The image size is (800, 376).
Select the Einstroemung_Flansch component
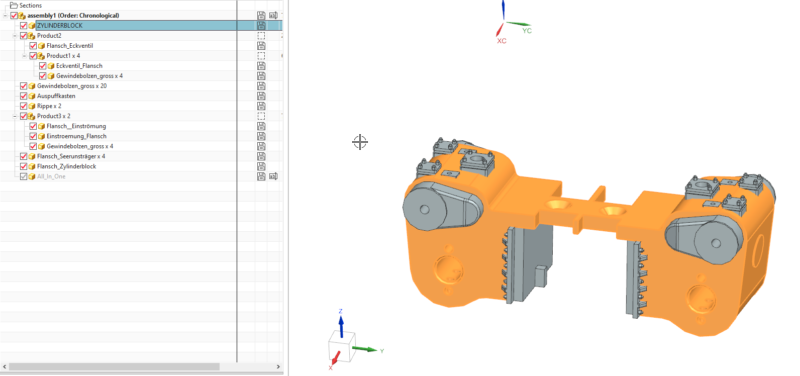tap(77, 136)
